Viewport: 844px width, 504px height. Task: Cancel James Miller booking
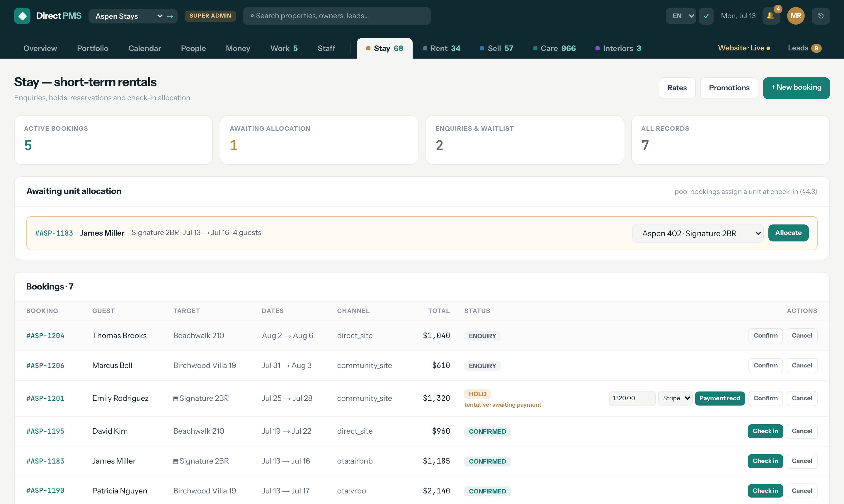pos(802,461)
